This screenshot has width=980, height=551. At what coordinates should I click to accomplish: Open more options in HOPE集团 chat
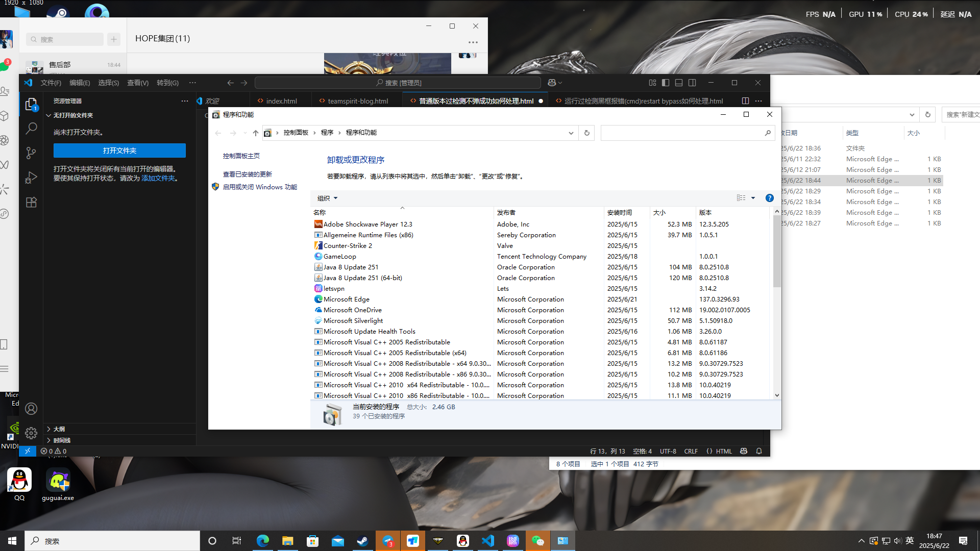click(473, 42)
